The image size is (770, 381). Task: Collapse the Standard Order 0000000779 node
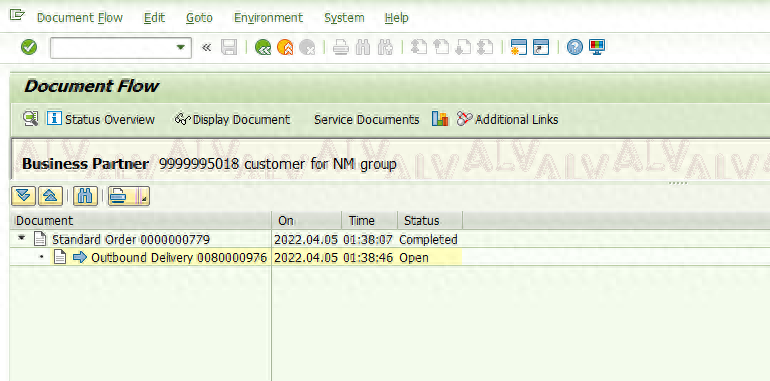[21, 238]
